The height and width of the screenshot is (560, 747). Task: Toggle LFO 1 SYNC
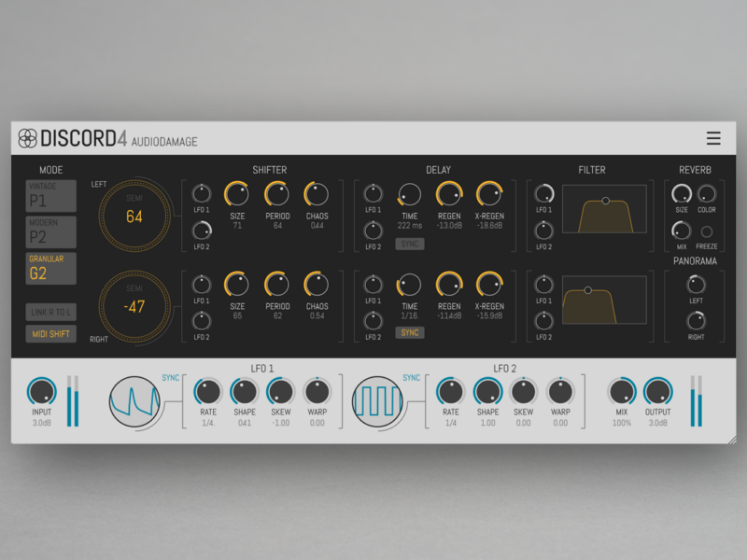(171, 378)
